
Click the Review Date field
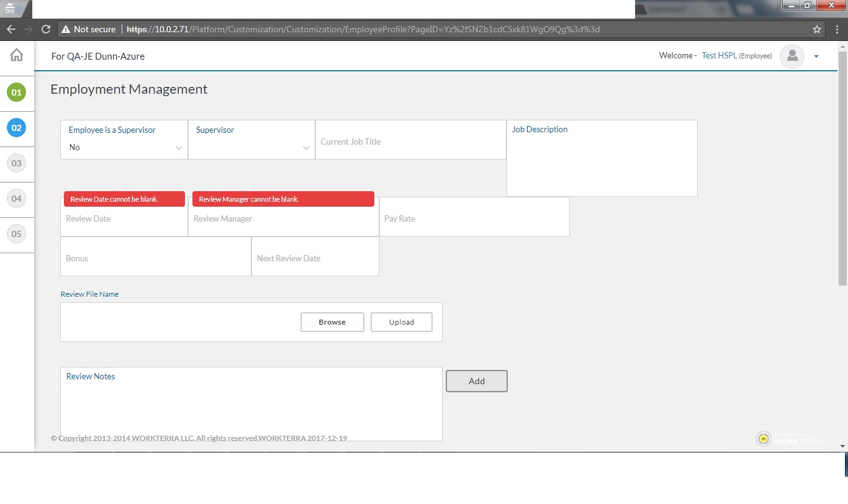(x=124, y=217)
